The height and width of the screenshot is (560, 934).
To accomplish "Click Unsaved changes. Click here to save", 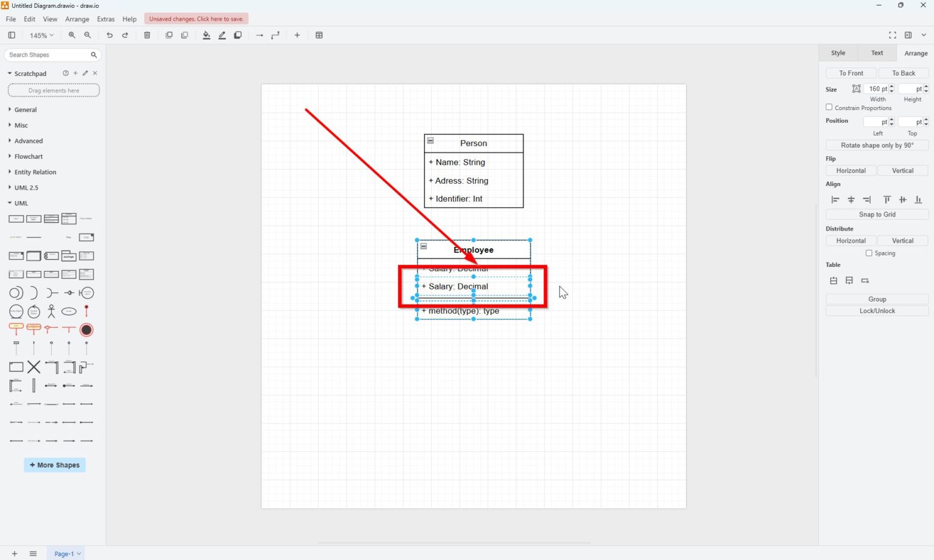I will [196, 18].
